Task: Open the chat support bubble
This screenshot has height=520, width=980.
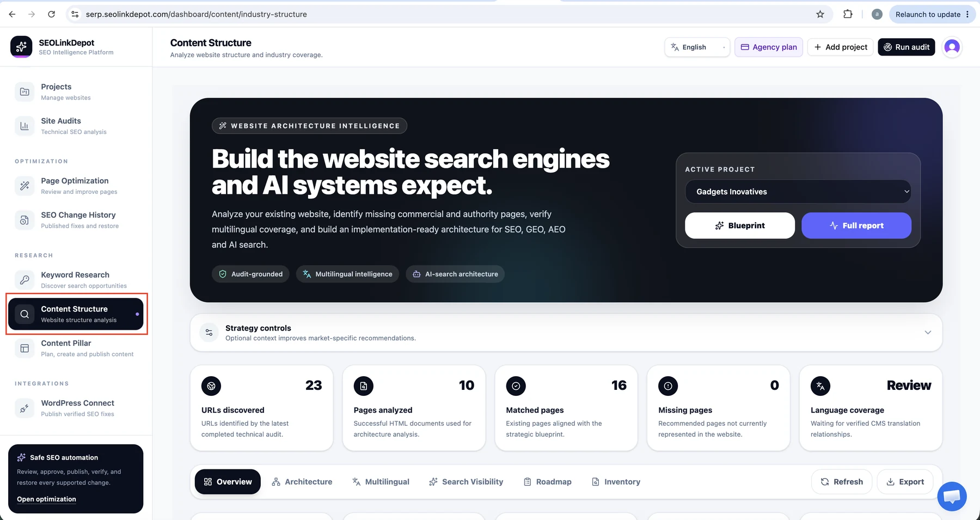Action: point(952,497)
